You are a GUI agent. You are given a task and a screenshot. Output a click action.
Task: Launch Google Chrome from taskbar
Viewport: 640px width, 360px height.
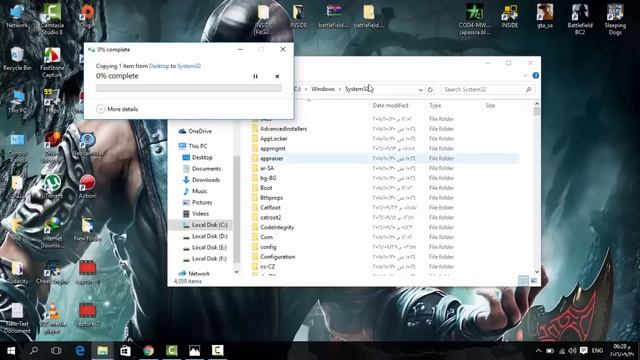point(149,351)
